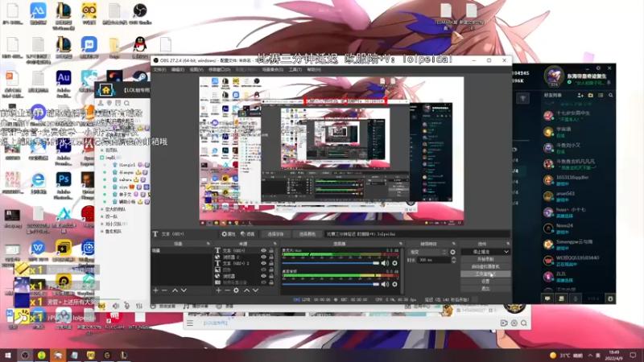Image resolution: width=644 pixels, height=362 pixels.
Task: Click the list view icon in LoL friends header
Action: pyautogui.click(x=601, y=95)
